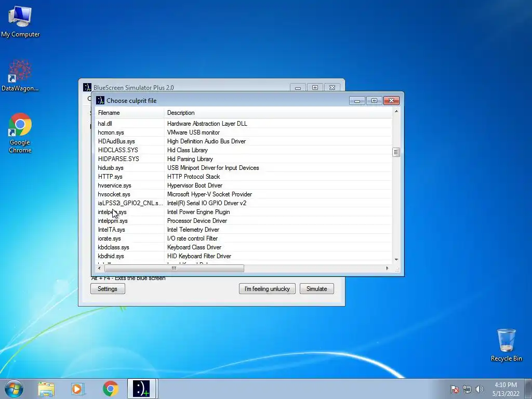Viewport: 532px width, 399px height.
Task: Select the iorate.sys row
Action: pyautogui.click(x=243, y=238)
